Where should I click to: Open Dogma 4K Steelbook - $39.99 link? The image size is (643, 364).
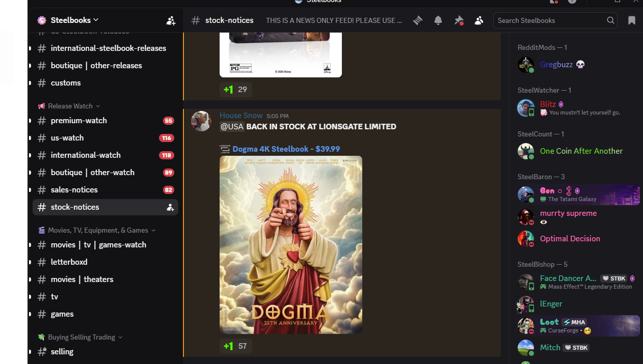click(x=286, y=149)
